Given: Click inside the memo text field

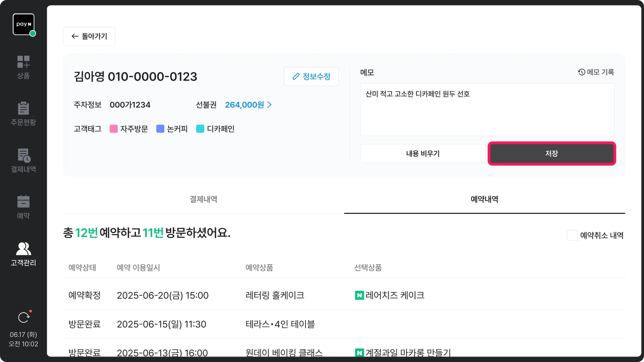Looking at the screenshot, I should [x=487, y=110].
